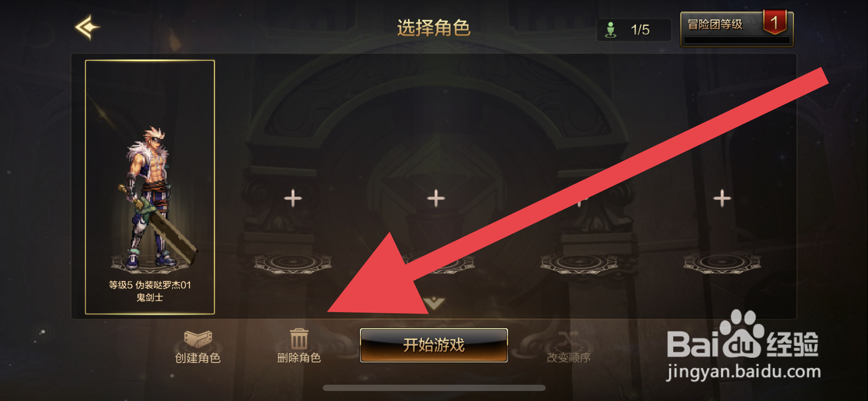
Task: Click the 创建角色 create character icon
Action: tap(198, 340)
